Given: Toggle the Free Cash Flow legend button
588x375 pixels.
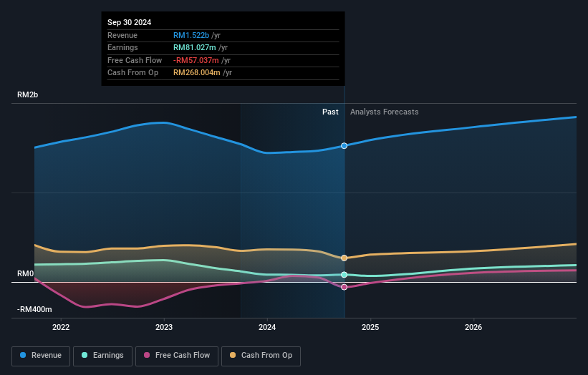Looking at the screenshot, I should [177, 356].
